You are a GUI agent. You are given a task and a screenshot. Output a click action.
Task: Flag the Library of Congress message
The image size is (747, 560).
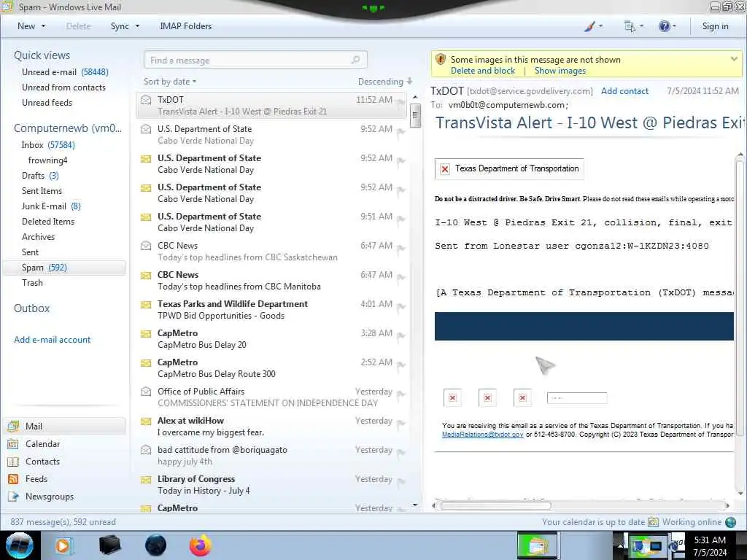click(x=400, y=481)
